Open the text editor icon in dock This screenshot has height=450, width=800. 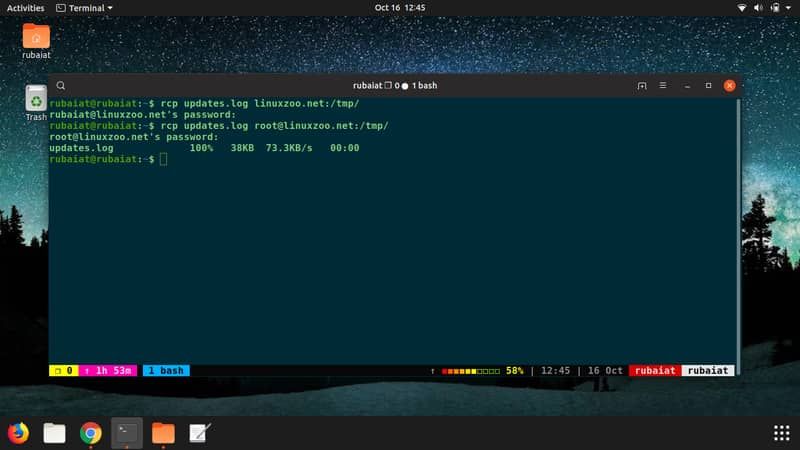tap(199, 432)
